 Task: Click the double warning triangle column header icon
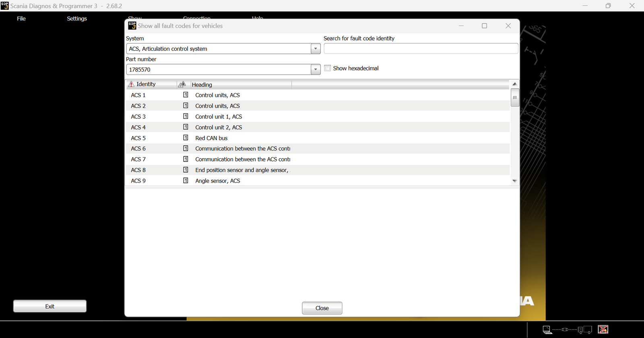(x=182, y=84)
